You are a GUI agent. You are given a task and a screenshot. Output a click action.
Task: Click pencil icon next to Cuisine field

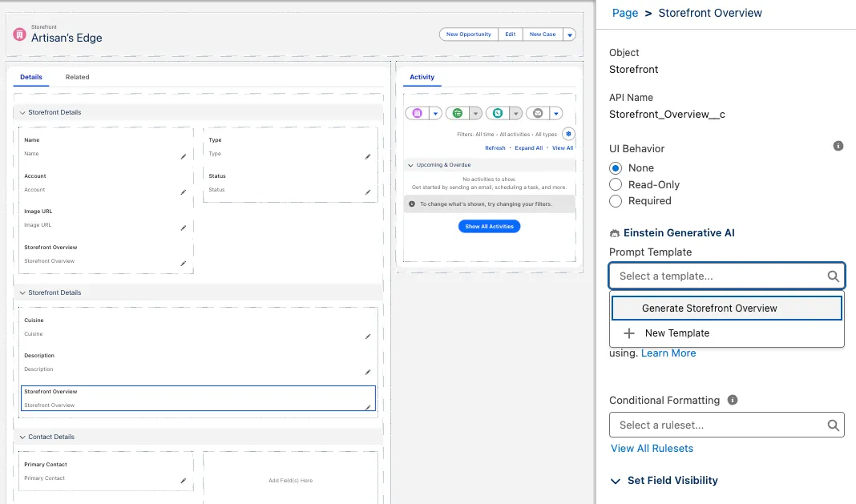[x=368, y=337]
